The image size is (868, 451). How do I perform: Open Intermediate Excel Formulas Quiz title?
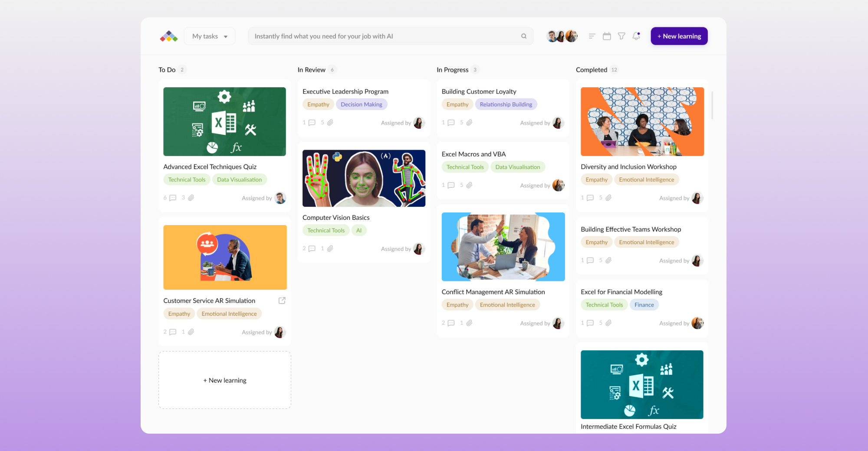pyautogui.click(x=628, y=427)
